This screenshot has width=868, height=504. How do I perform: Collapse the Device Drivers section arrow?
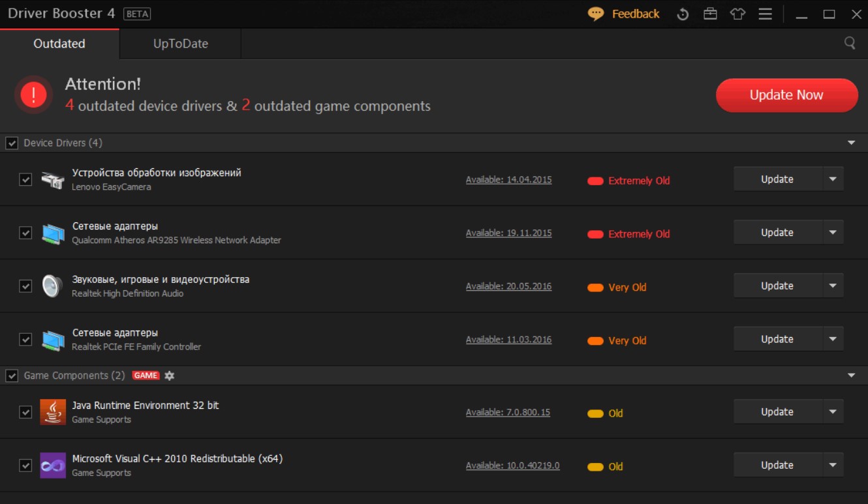point(851,143)
